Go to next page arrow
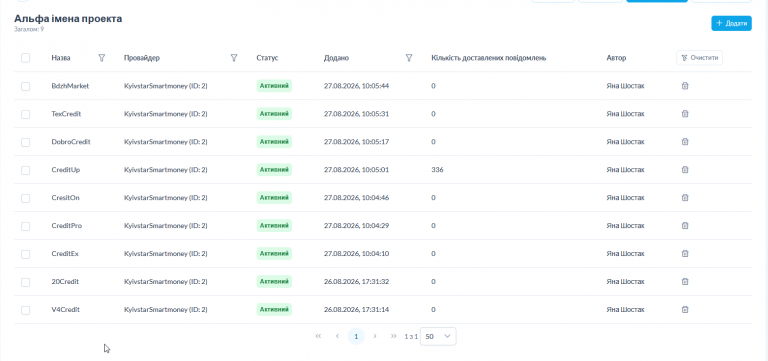This screenshot has height=361, width=768. [x=375, y=336]
